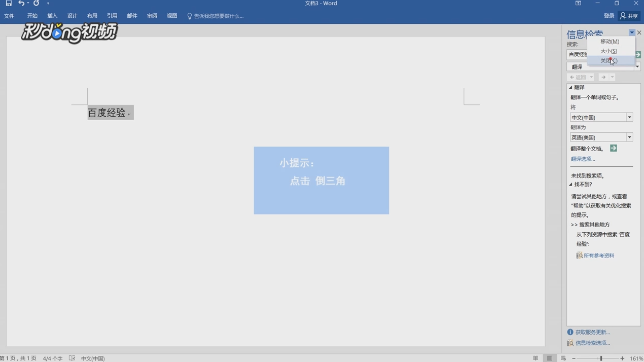
Task: Collapse the 找不到? section triangle
Action: tap(570, 184)
